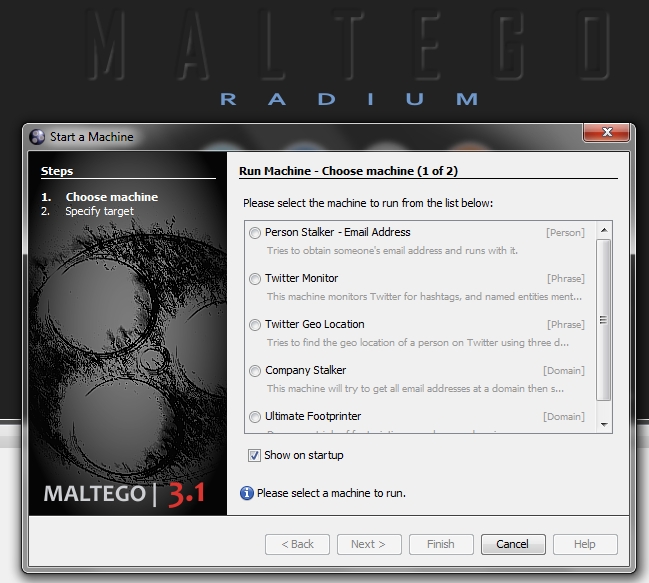The image size is (649, 583).
Task: Click the machine list scrollbar thumb
Action: [x=603, y=320]
